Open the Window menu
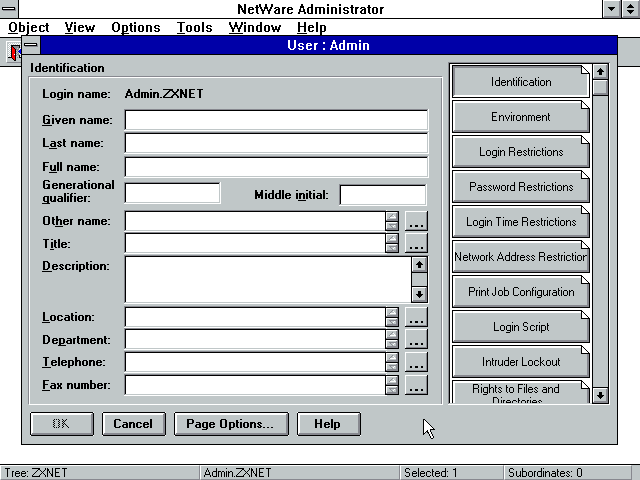The height and width of the screenshot is (480, 640). click(255, 27)
